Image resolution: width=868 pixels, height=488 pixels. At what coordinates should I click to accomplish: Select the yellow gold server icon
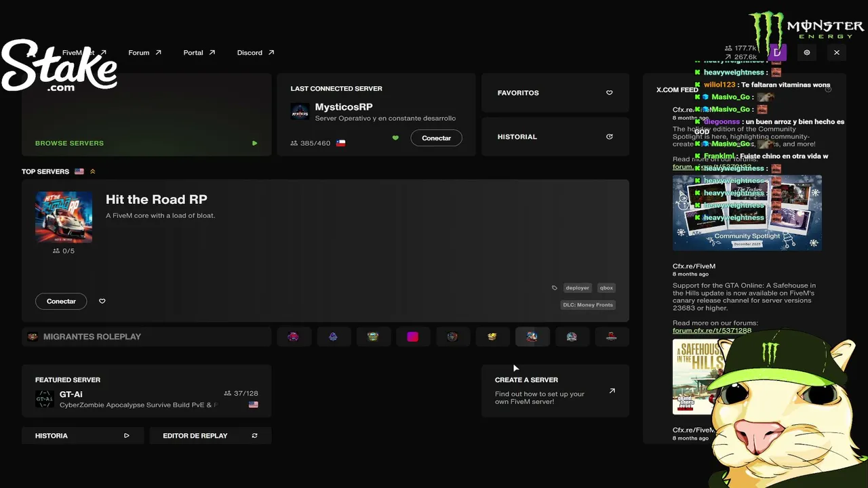pyautogui.click(x=492, y=337)
